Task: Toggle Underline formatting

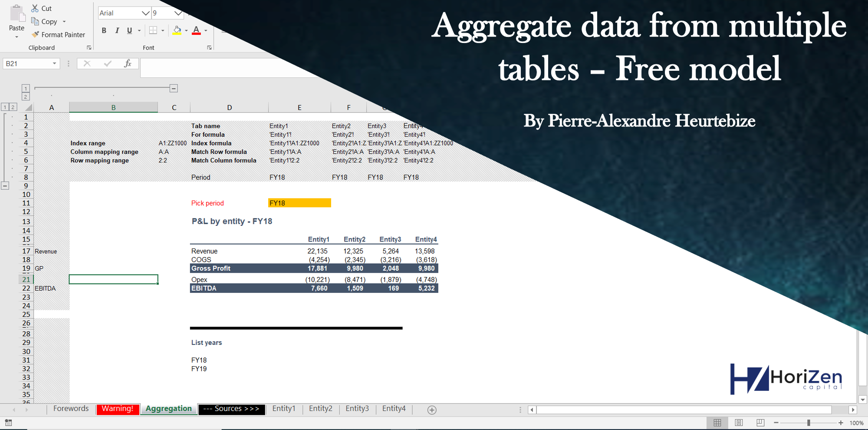Action: coord(129,30)
